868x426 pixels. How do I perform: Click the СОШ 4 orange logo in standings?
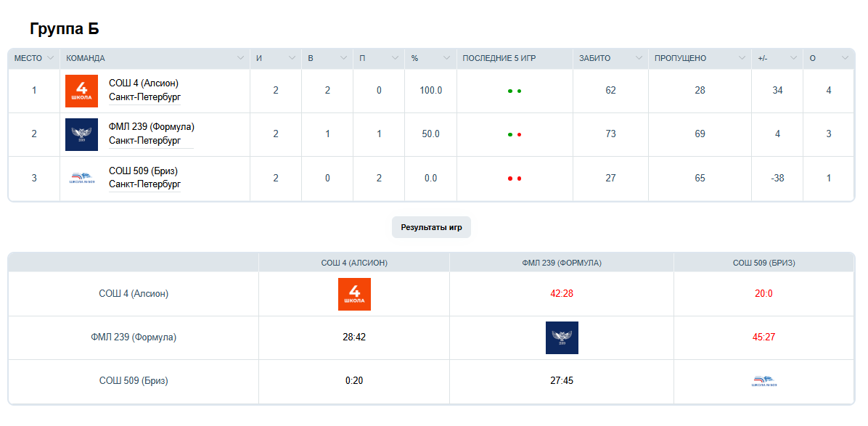pos(81,91)
